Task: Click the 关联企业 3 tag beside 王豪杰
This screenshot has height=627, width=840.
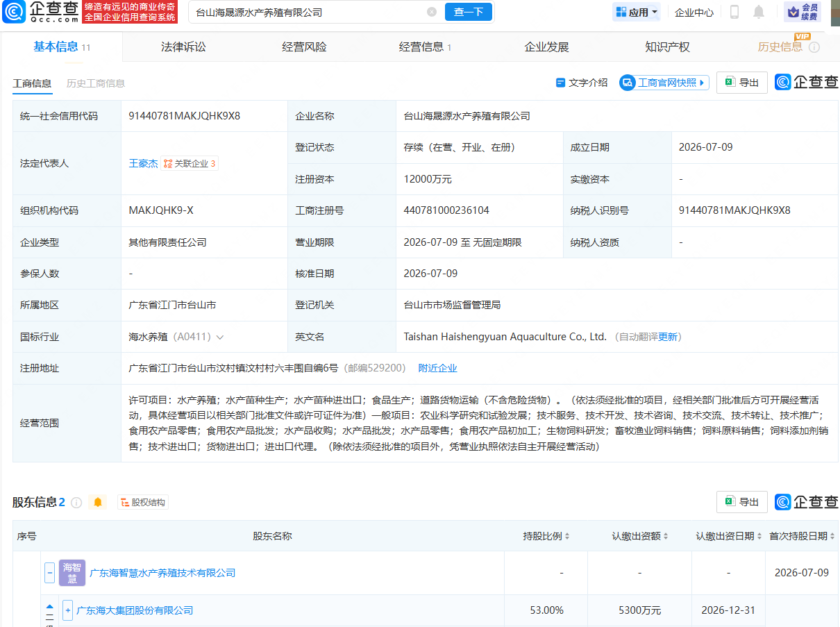Action: click(190, 164)
